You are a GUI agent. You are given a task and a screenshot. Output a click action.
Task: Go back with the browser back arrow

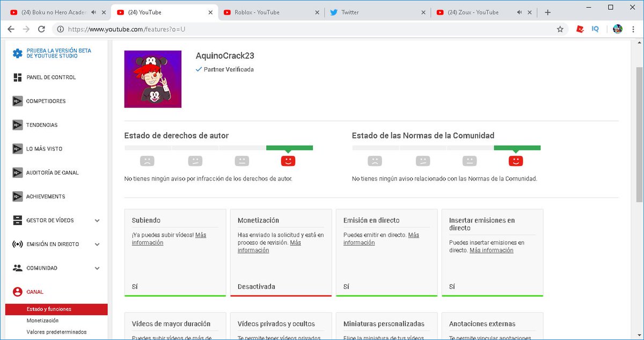tap(11, 29)
